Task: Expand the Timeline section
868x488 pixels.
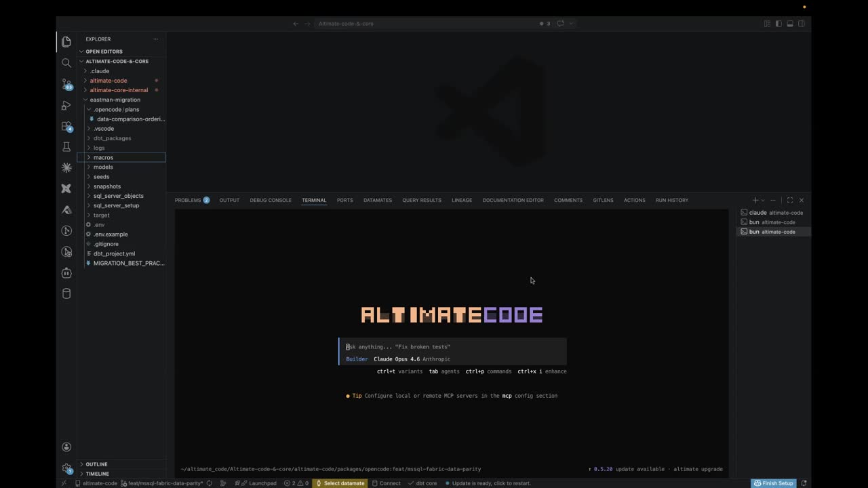Action: click(x=121, y=474)
